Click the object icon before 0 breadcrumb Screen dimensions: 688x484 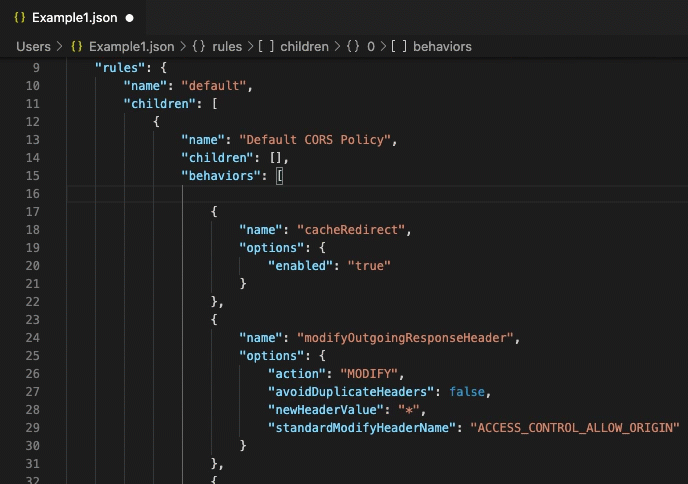pyautogui.click(x=353, y=47)
